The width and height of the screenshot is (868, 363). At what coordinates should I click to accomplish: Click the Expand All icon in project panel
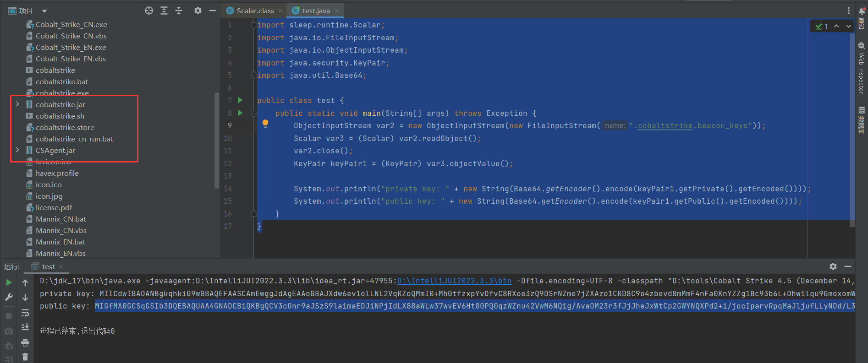[x=164, y=11]
